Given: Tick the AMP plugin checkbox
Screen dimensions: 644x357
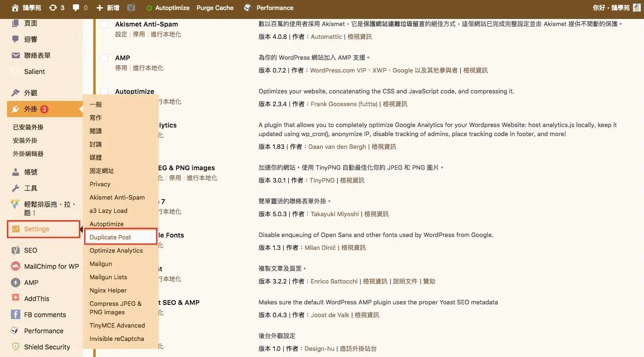Looking at the screenshot, I should [104, 58].
